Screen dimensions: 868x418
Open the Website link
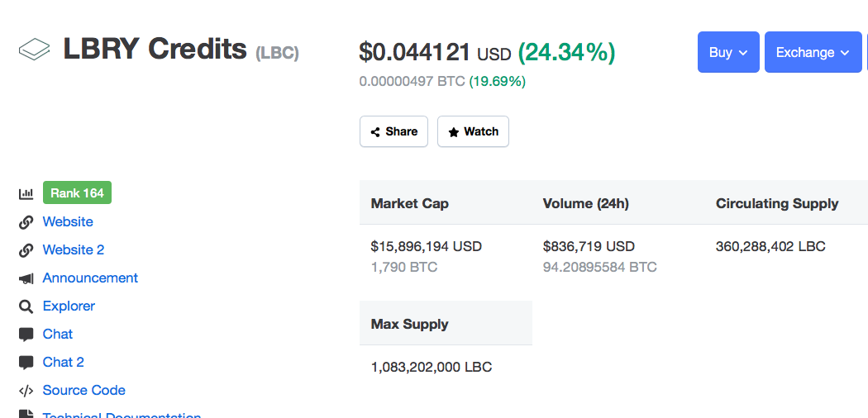click(68, 221)
